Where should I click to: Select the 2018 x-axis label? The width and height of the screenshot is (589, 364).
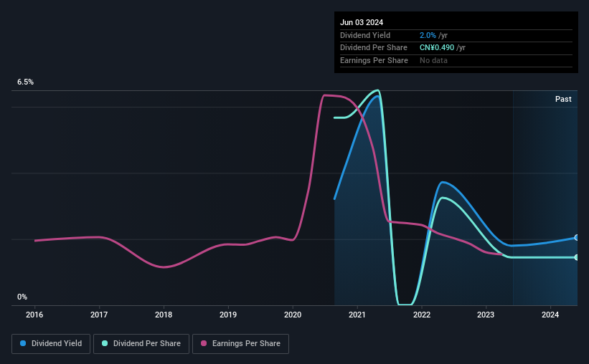click(164, 315)
